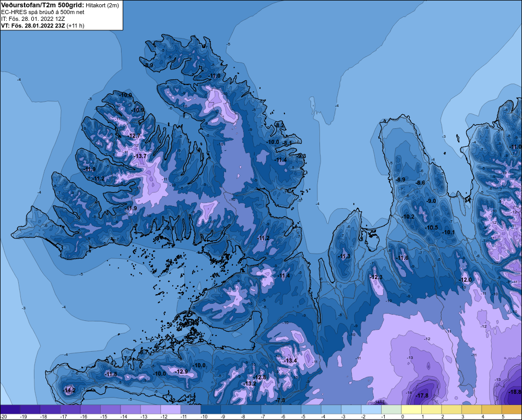This screenshot has width=522, height=420.
Task: Click the -12.3 temperature label
Action: click(x=376, y=277)
